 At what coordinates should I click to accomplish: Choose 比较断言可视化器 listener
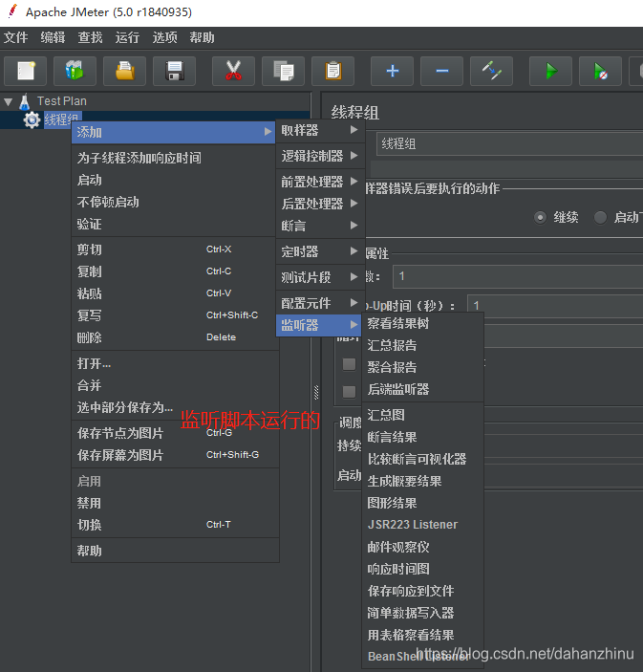pyautogui.click(x=423, y=459)
